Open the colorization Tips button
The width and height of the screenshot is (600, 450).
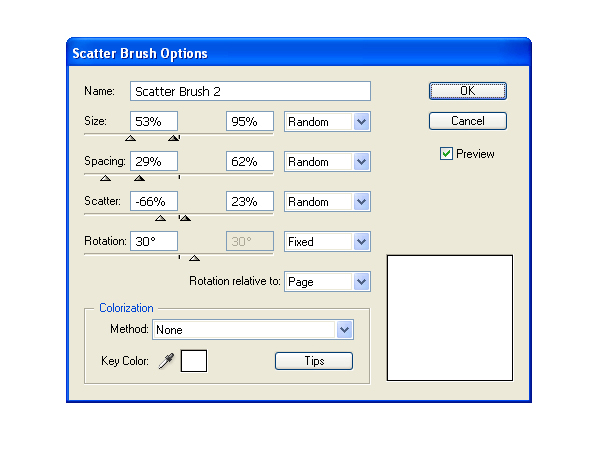point(314,361)
